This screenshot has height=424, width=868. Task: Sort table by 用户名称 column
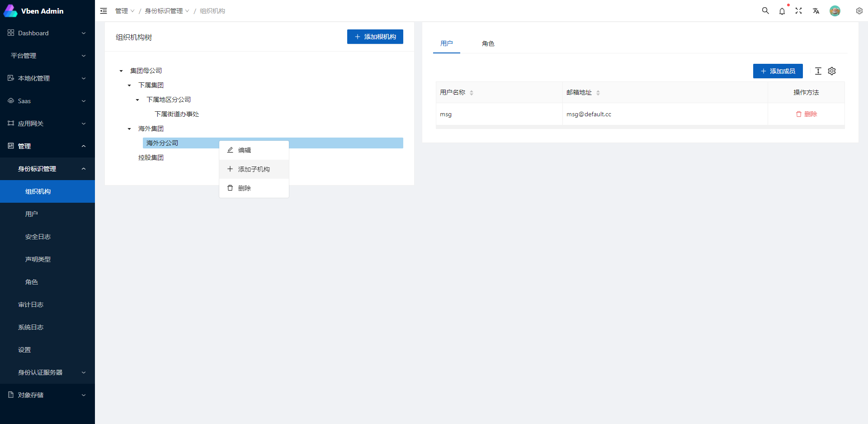tap(471, 93)
